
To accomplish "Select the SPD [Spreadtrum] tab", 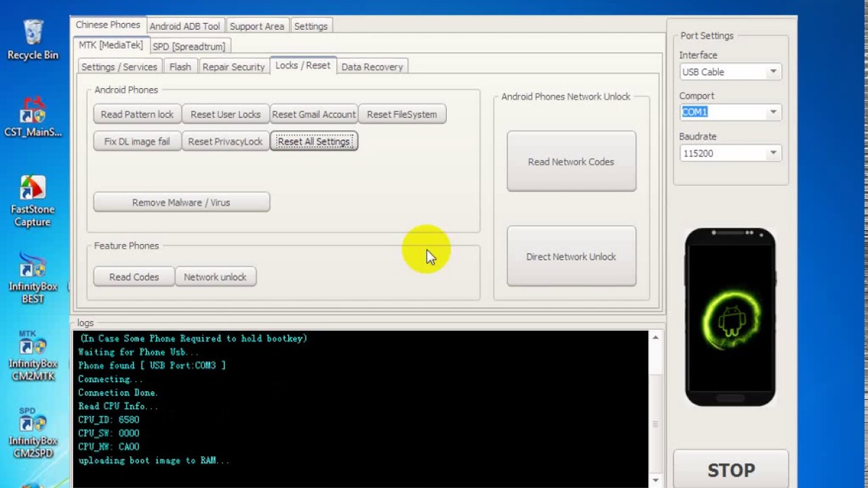I will (189, 46).
